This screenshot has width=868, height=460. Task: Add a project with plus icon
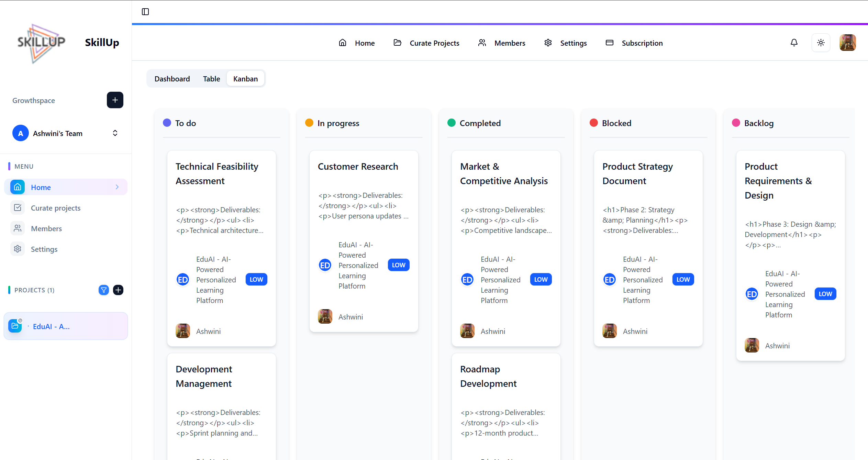point(118,290)
